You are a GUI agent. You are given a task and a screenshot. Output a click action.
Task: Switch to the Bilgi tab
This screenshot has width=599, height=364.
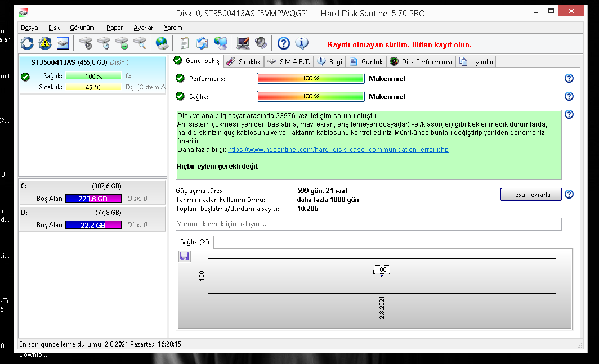coord(330,62)
